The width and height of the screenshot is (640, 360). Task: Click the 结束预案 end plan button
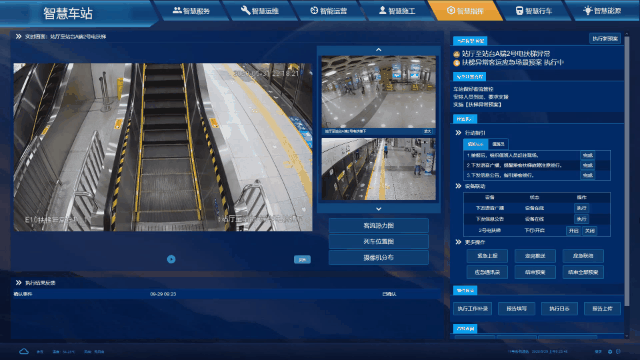(x=535, y=272)
